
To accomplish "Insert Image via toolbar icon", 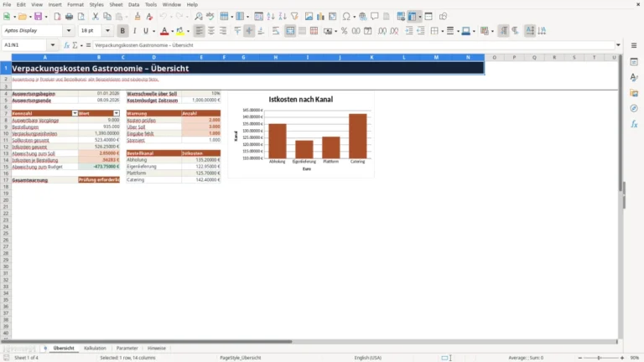I will pos(309,17).
